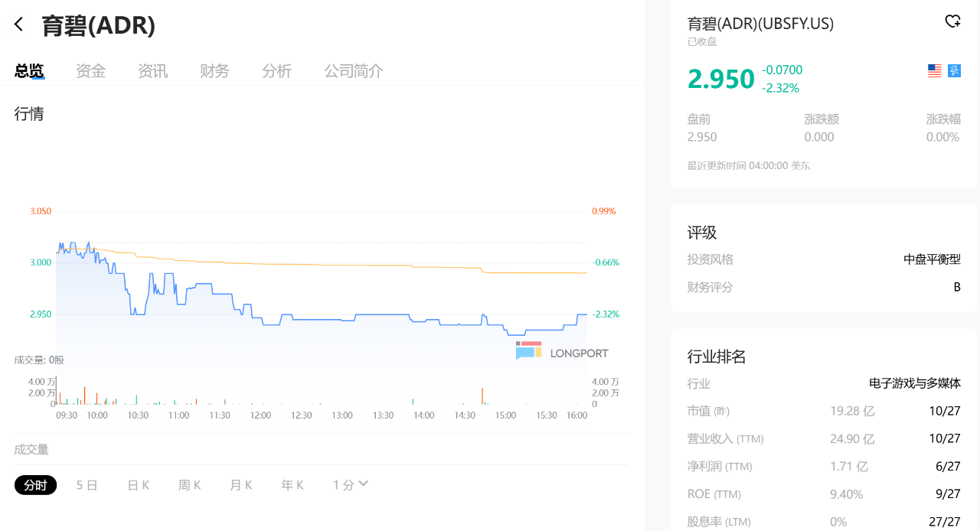Viewport: 980px width, 531px height.
Task: Click the -0.66% chart axis label
Action: point(606,262)
